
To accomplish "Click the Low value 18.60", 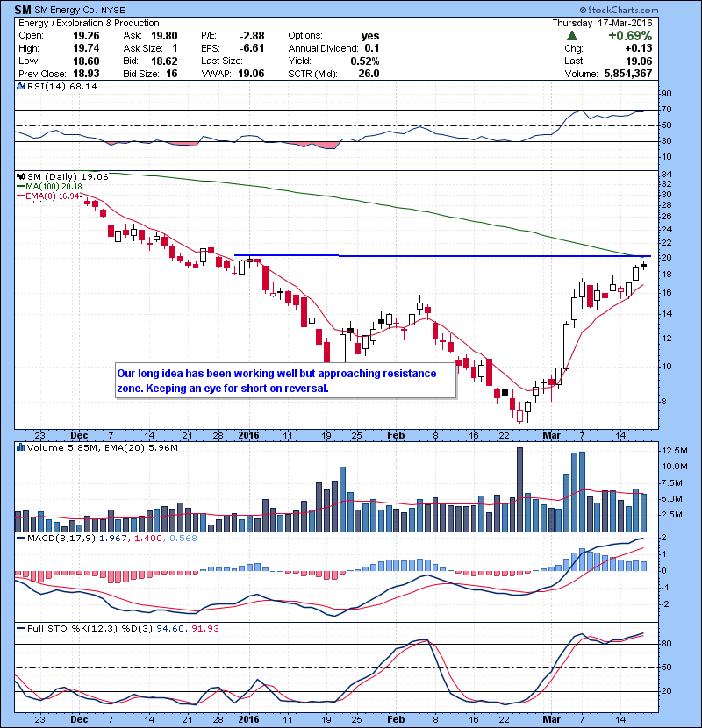I will click(86, 61).
